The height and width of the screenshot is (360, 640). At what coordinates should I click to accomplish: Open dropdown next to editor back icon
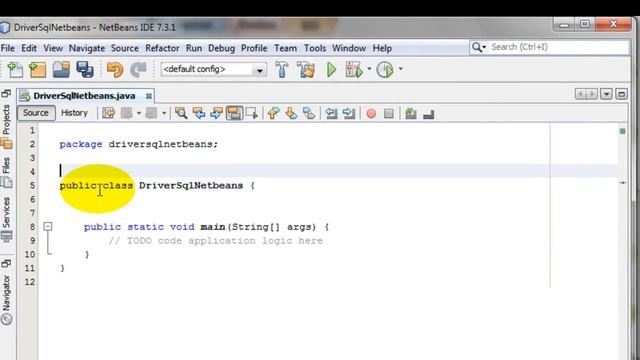(x=139, y=113)
